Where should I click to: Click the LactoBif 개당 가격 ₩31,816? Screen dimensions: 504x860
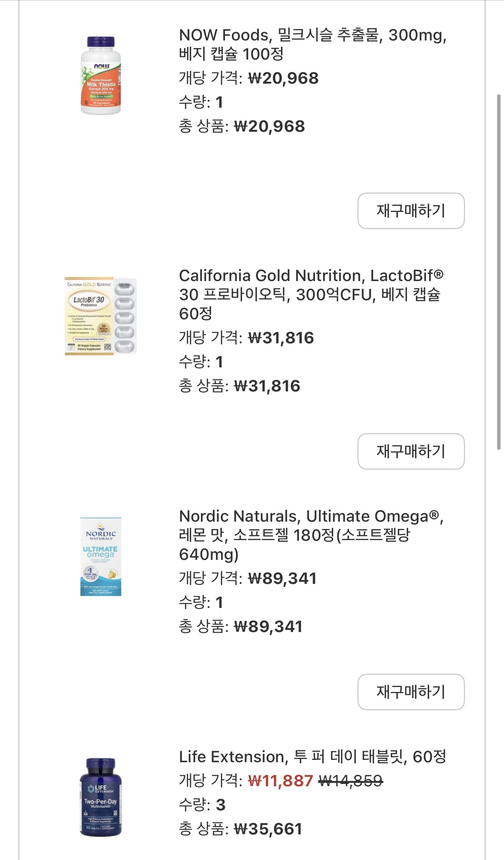pos(281,338)
